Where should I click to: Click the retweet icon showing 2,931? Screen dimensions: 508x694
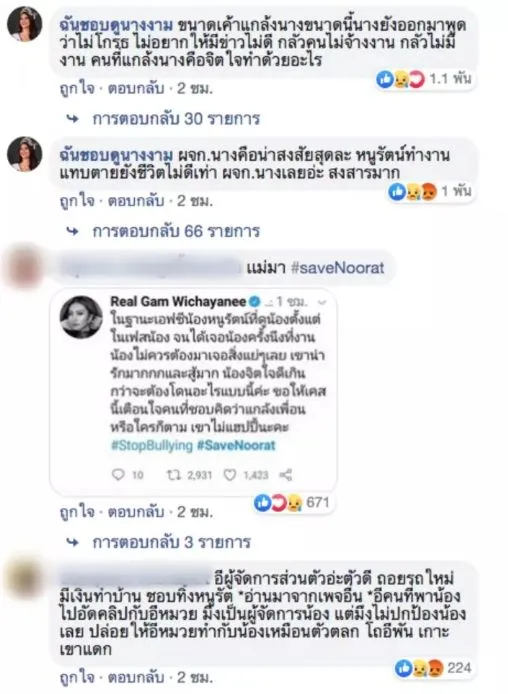173,475
